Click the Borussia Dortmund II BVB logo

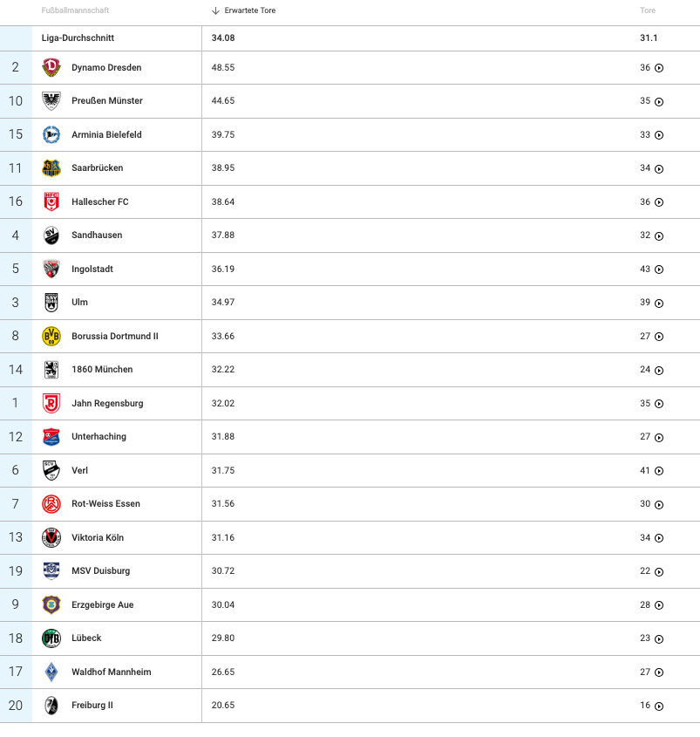[x=51, y=336]
